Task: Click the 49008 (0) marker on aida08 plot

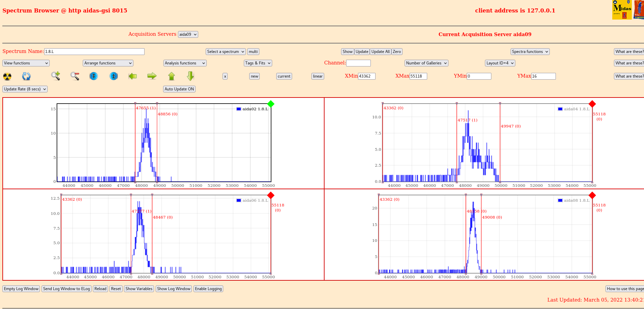Action: [492, 217]
